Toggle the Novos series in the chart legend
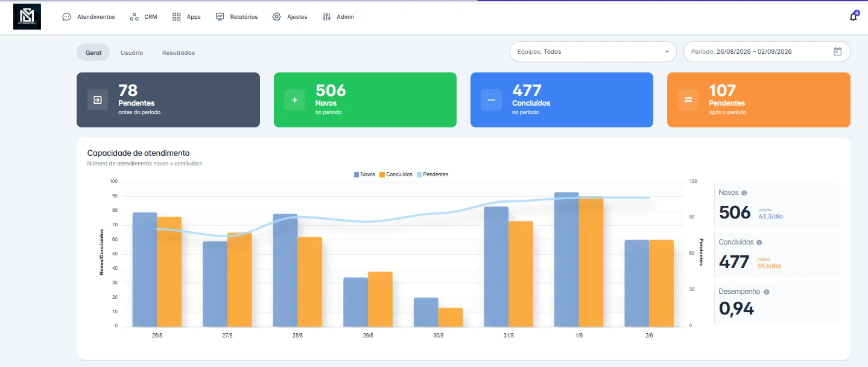Viewport: 868px width, 367px height. pos(365,174)
